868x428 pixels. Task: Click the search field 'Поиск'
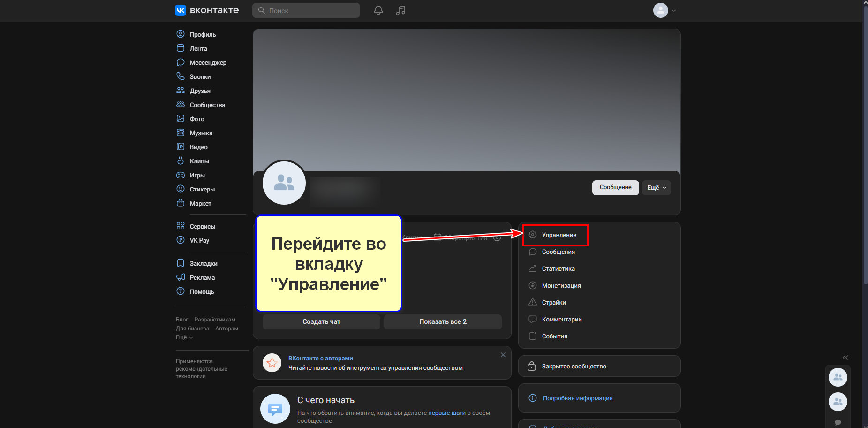pos(306,10)
